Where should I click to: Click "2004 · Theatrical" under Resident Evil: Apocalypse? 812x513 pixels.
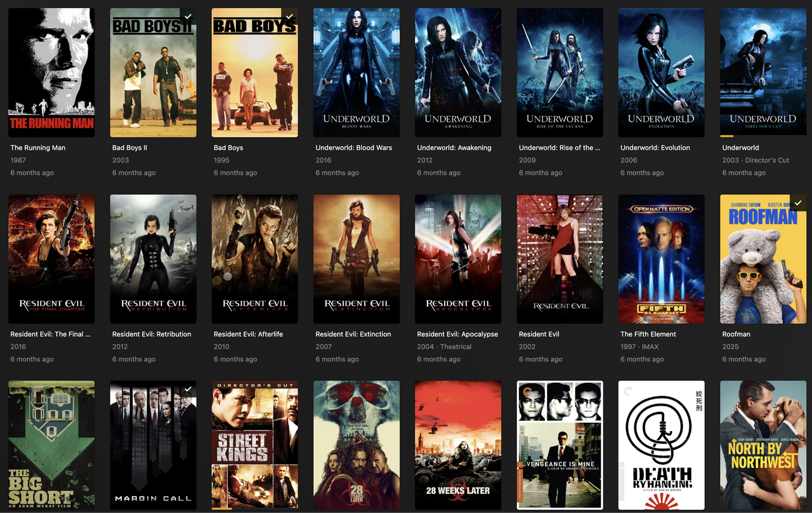(x=445, y=347)
